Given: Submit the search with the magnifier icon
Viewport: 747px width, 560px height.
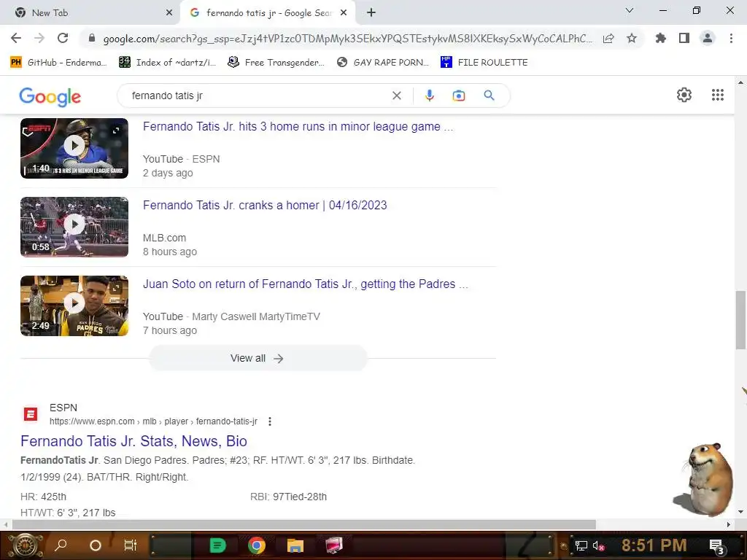Looking at the screenshot, I should tap(489, 96).
